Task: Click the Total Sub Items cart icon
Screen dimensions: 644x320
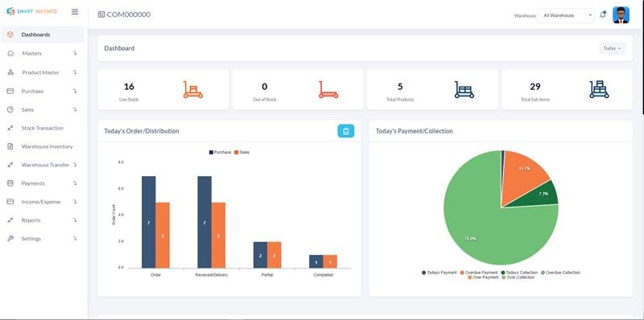Action: 599,89
